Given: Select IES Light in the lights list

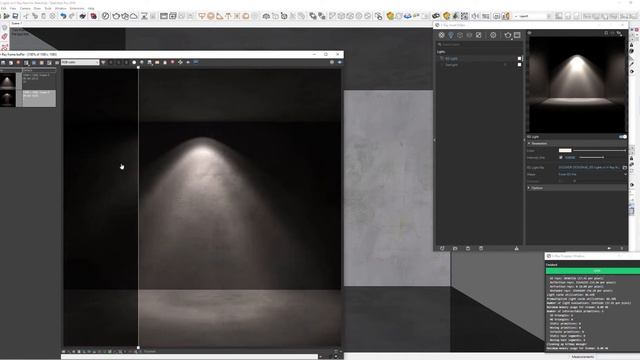Looking at the screenshot, I should coord(451,58).
